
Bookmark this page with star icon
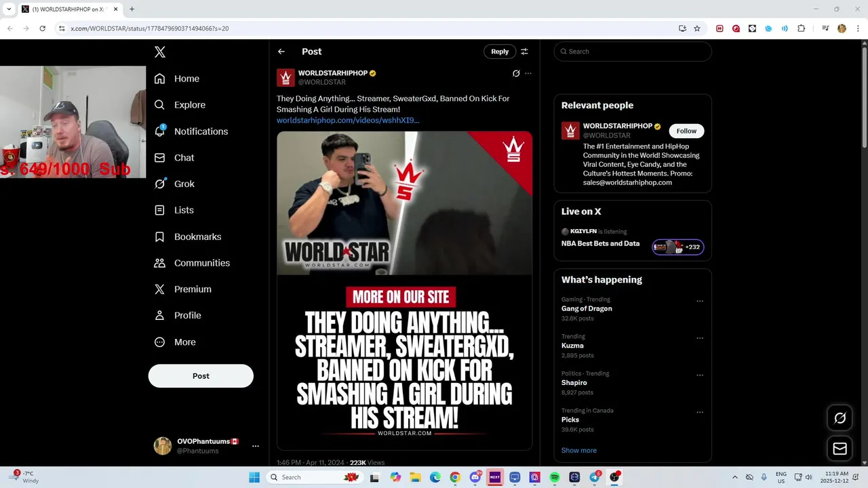[697, 28]
